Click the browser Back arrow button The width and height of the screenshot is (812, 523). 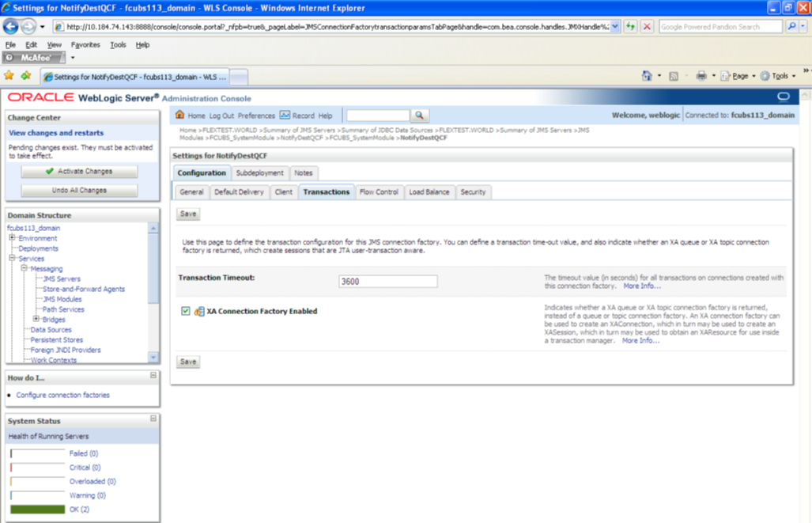[x=11, y=26]
